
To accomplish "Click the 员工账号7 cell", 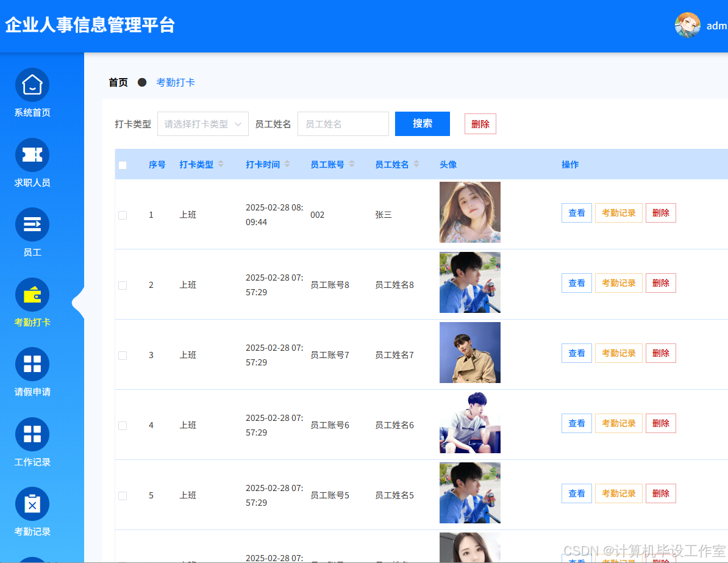I will 330,356.
